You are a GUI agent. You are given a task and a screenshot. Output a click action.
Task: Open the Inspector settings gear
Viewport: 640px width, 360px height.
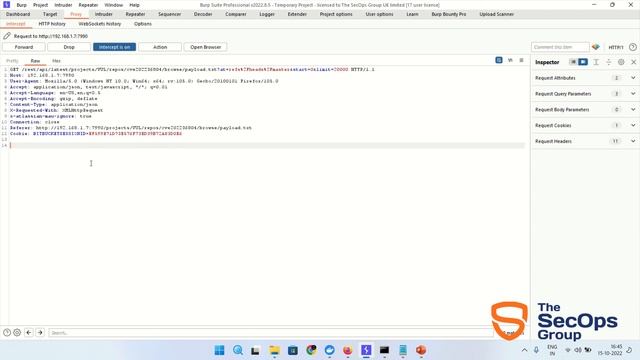click(x=621, y=62)
